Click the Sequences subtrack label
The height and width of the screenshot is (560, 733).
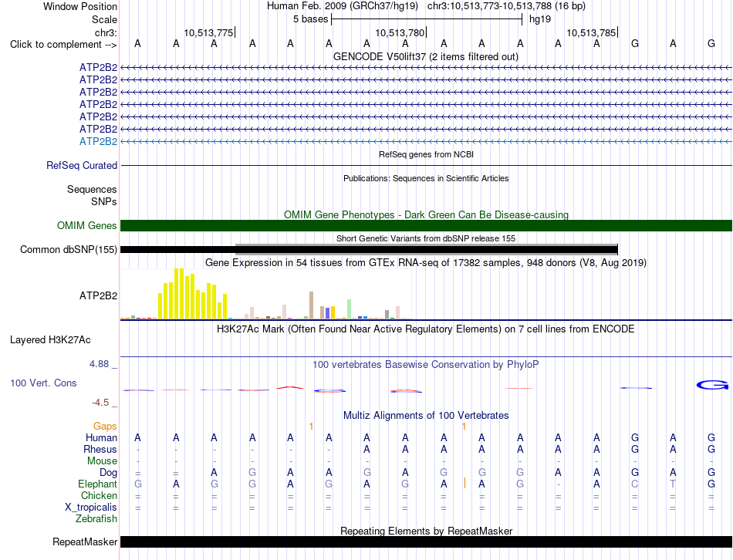point(92,189)
